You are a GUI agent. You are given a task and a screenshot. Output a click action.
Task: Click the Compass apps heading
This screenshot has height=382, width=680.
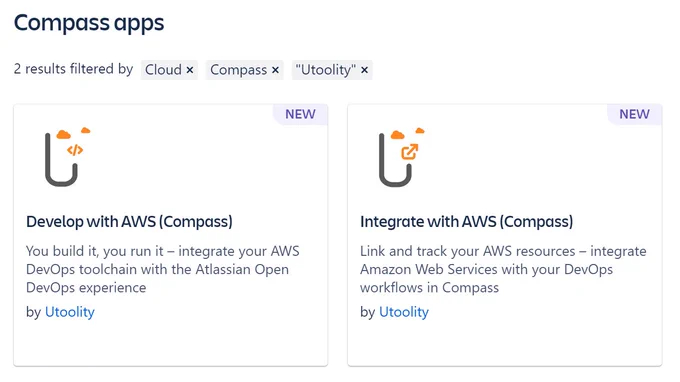point(89,23)
